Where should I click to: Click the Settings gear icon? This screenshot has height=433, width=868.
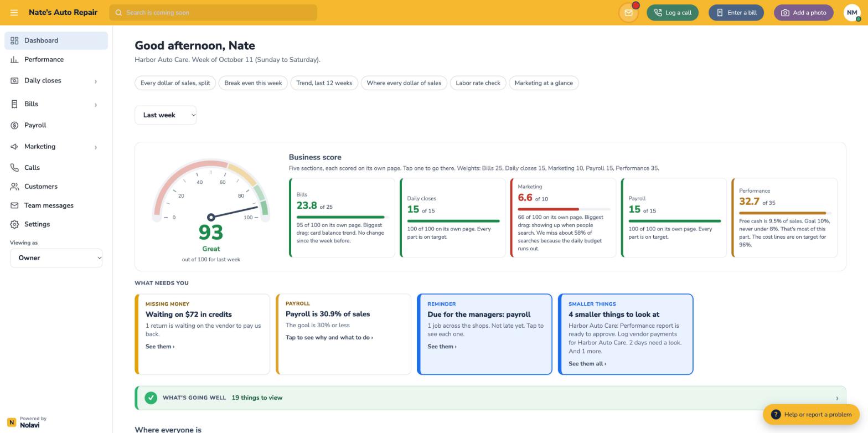click(14, 224)
